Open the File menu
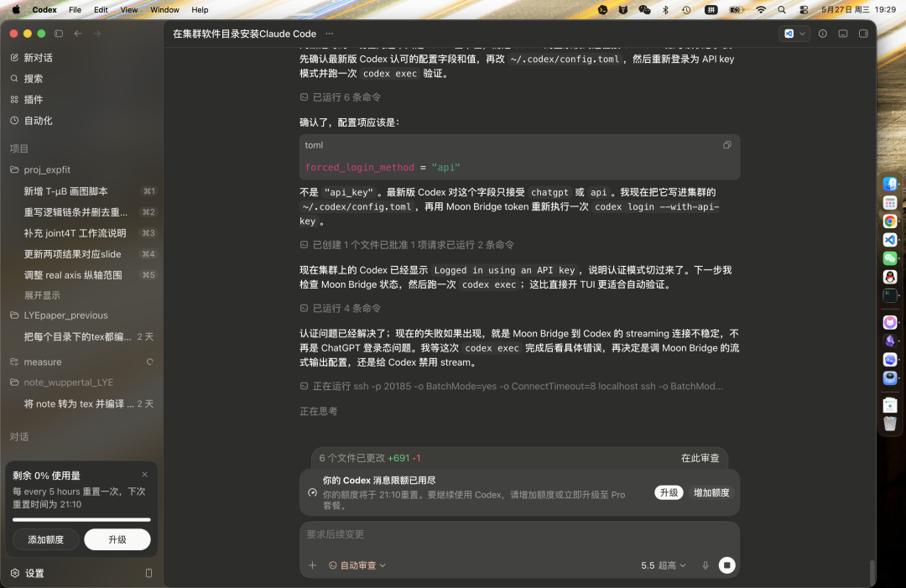 pos(75,10)
